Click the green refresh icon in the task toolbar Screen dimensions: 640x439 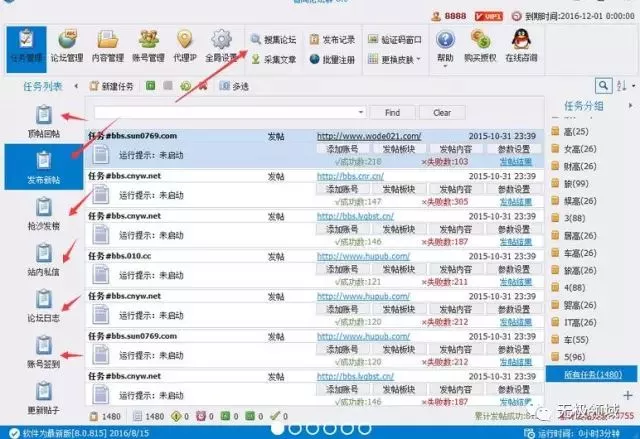pos(186,86)
